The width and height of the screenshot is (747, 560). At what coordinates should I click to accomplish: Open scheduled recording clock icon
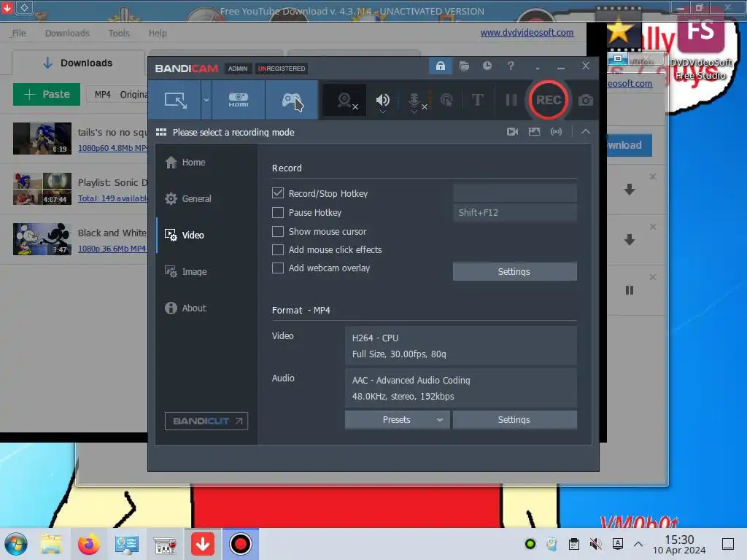tap(487, 66)
